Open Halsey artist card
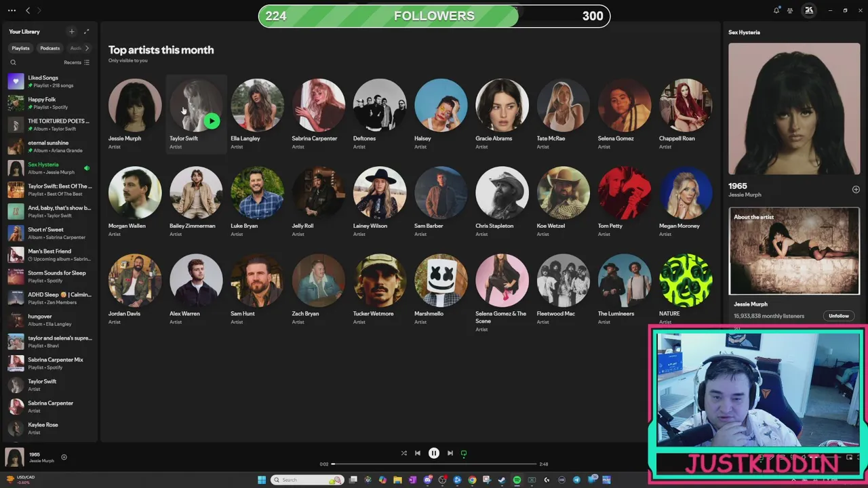The image size is (868, 488). coord(441,114)
